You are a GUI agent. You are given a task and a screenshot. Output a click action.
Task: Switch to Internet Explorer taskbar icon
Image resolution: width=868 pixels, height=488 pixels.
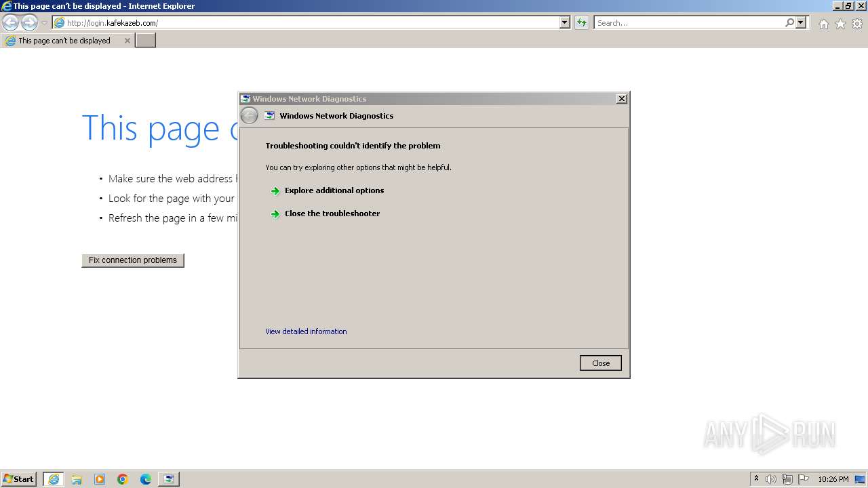[x=54, y=479]
